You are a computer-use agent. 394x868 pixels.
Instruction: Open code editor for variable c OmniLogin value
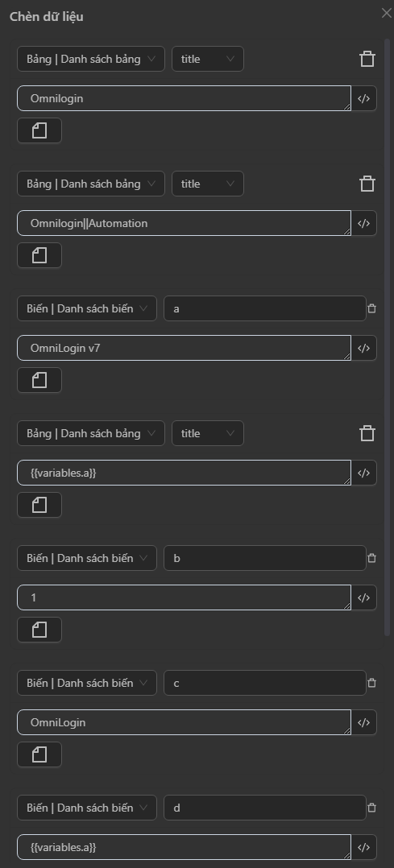tap(363, 723)
